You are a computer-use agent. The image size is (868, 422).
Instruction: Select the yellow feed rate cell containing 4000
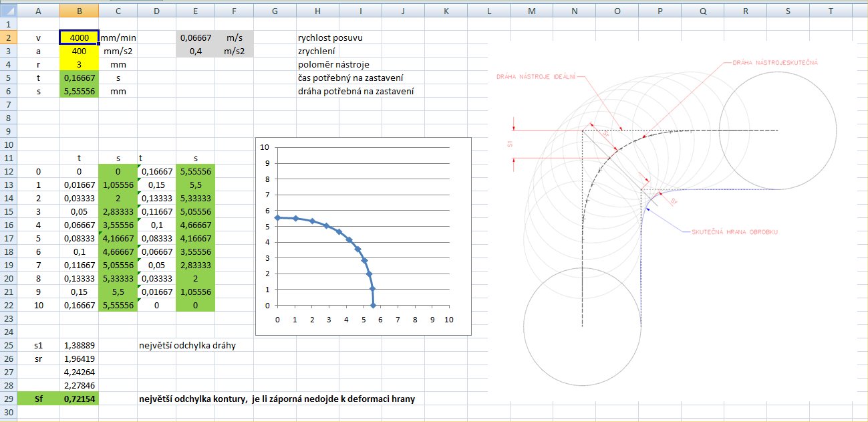79,38
